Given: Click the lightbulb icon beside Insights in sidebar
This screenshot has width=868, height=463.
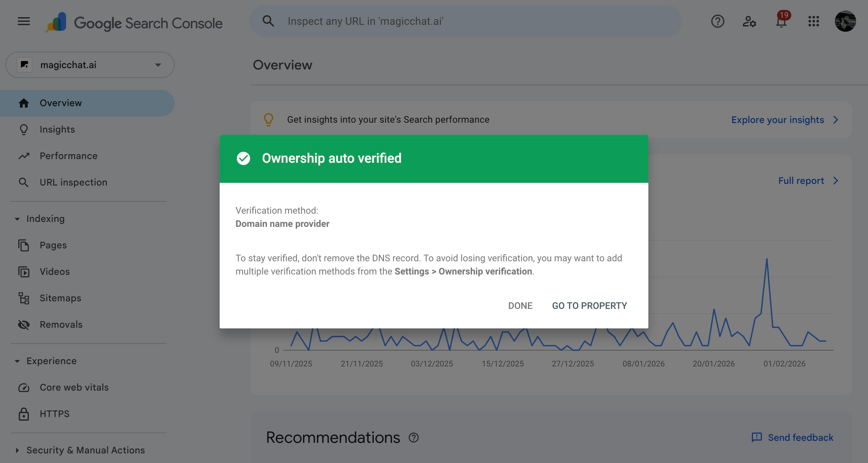Looking at the screenshot, I should tap(23, 129).
